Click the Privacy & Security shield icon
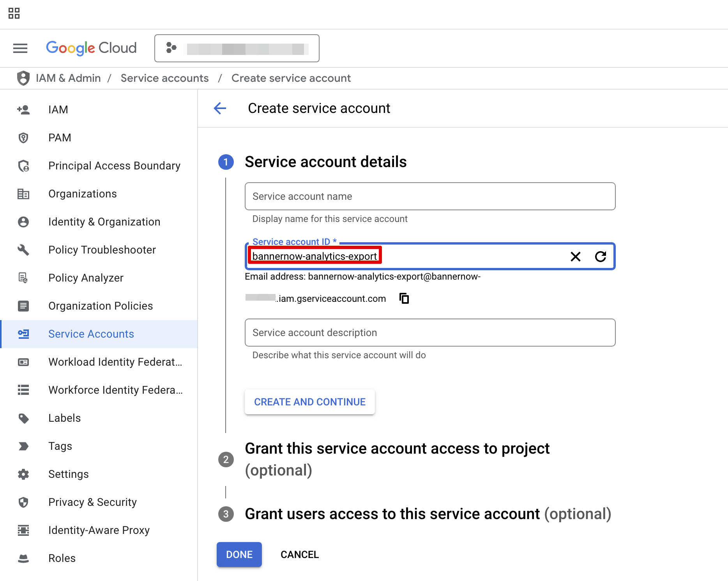The image size is (728, 581). tap(23, 502)
